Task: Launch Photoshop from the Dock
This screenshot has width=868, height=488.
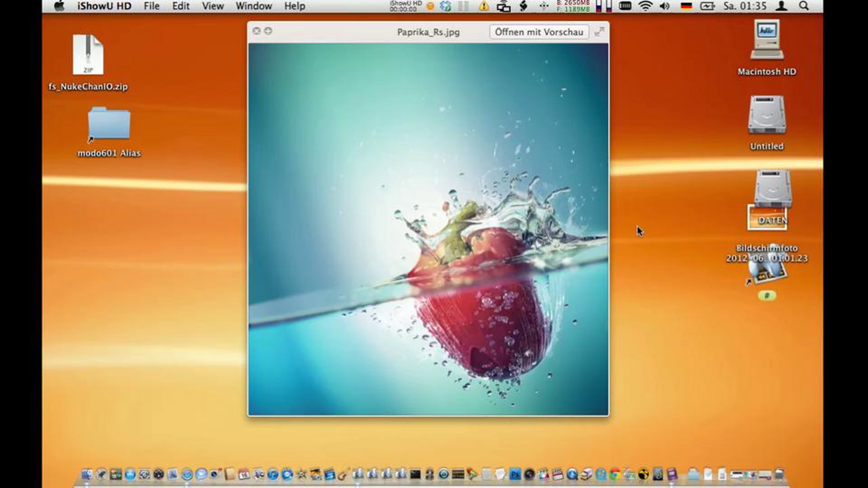Action: pyautogui.click(x=515, y=474)
